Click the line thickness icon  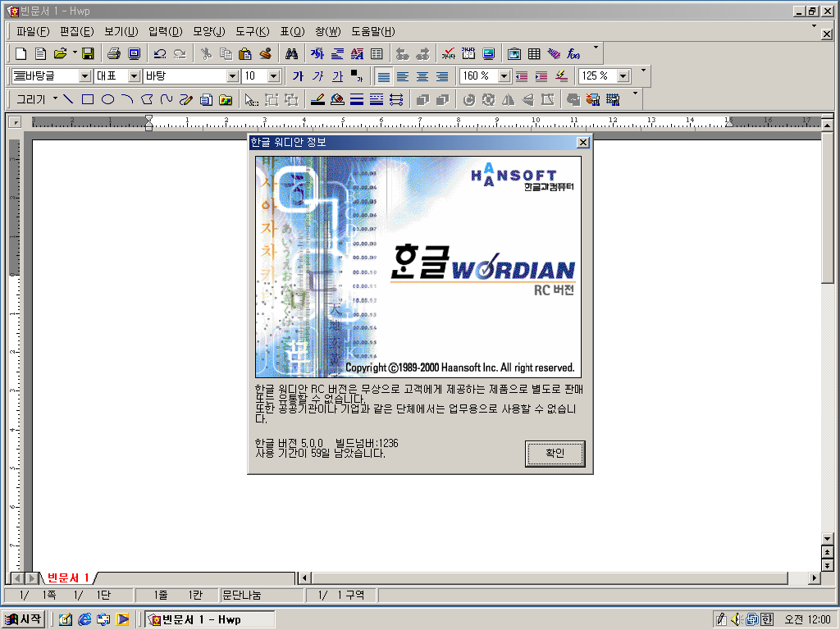pyautogui.click(x=357, y=99)
